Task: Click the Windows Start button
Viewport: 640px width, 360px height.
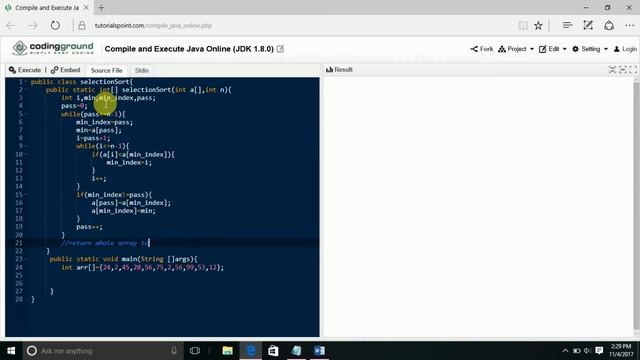Action: tap(11, 351)
